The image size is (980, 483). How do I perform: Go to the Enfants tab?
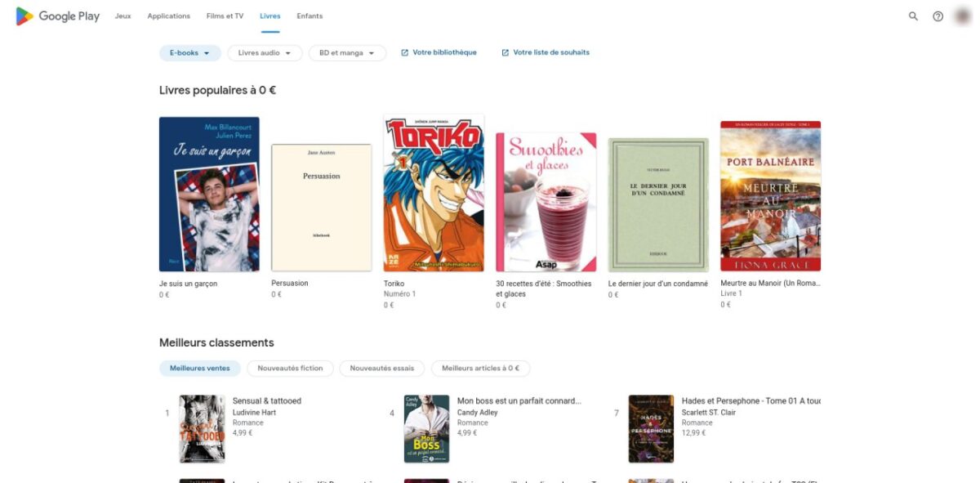310,16
